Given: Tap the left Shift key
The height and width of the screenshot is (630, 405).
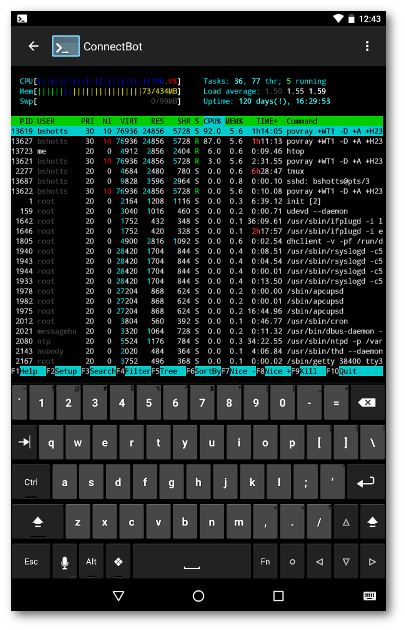Looking at the screenshot, I should pyautogui.click(x=37, y=522).
